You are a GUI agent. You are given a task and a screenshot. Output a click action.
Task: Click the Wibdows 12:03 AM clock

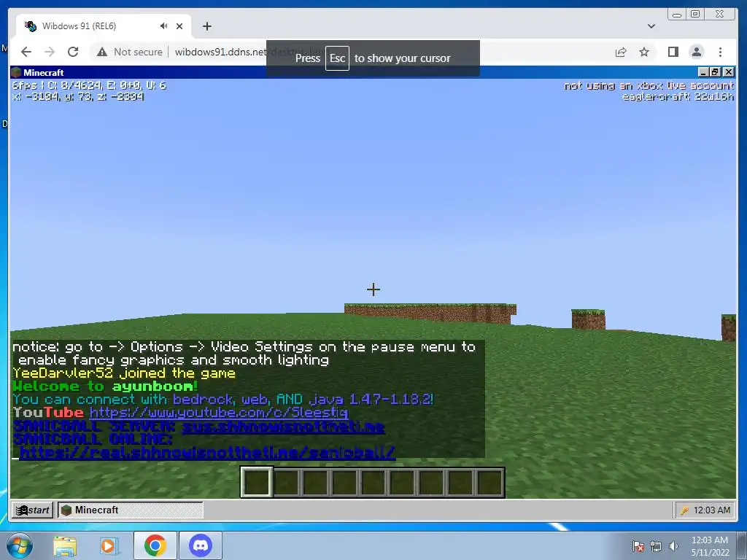point(712,510)
